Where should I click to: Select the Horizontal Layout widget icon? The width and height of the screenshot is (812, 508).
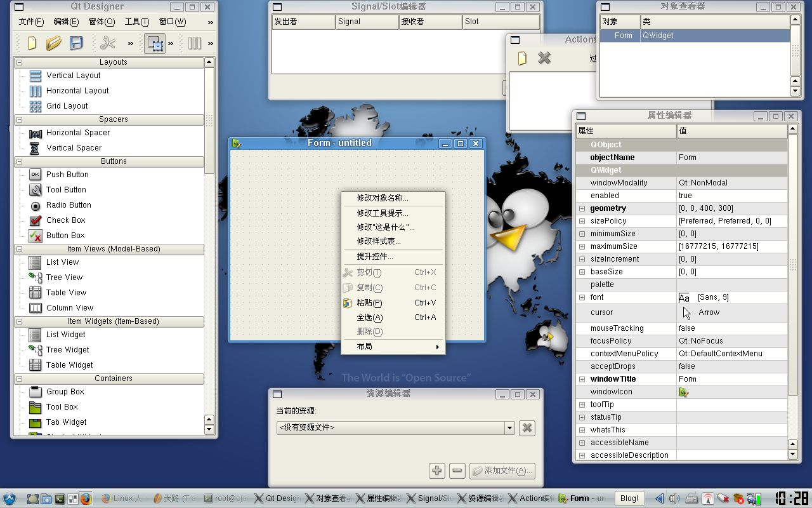pyautogui.click(x=36, y=91)
